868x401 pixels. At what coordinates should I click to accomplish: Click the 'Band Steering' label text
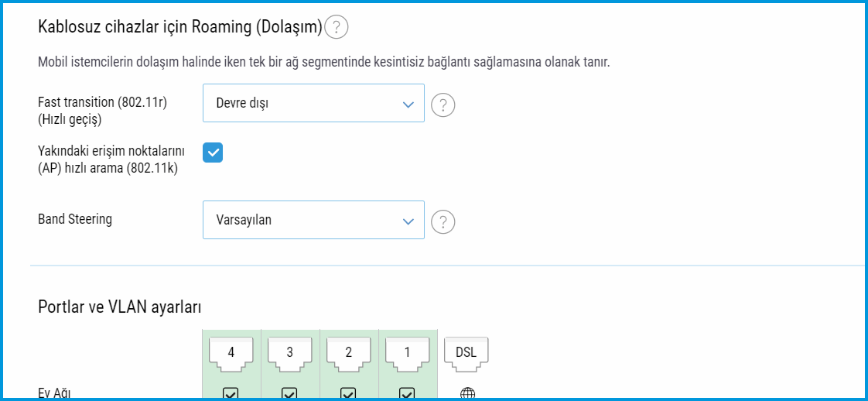point(75,219)
